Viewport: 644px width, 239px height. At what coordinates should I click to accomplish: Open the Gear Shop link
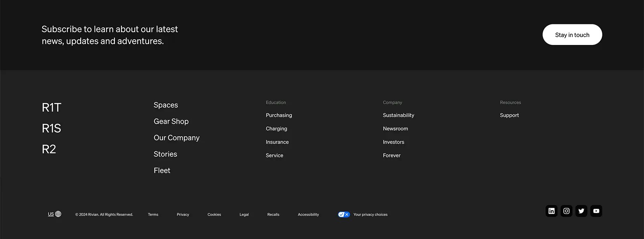tap(171, 121)
